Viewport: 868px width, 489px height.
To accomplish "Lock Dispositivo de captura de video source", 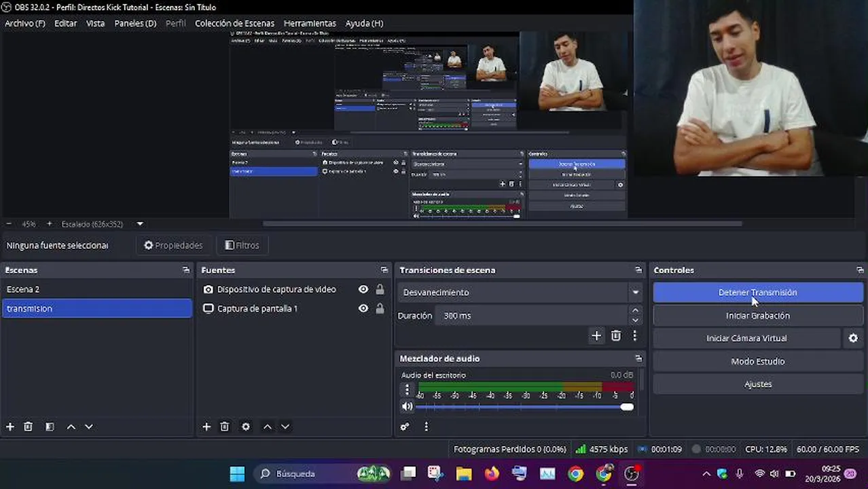I will click(x=380, y=289).
